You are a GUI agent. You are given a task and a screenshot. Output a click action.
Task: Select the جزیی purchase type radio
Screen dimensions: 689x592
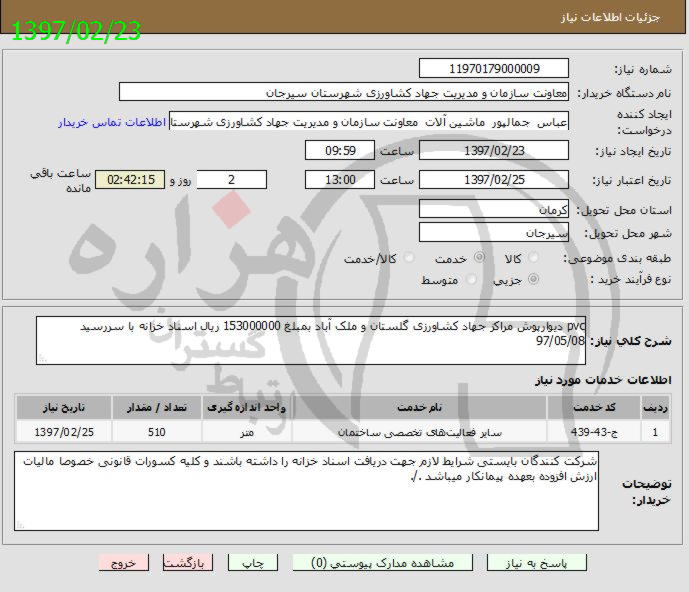point(533,279)
